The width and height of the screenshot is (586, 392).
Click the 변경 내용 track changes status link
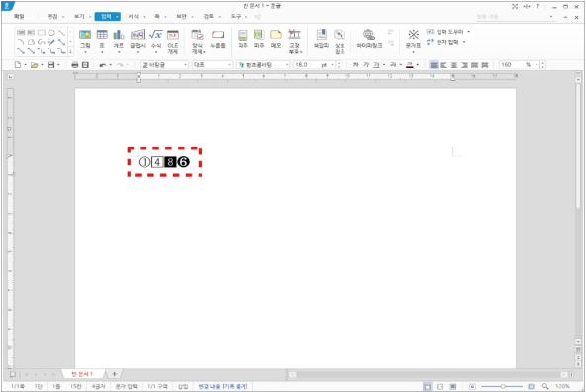223,386
